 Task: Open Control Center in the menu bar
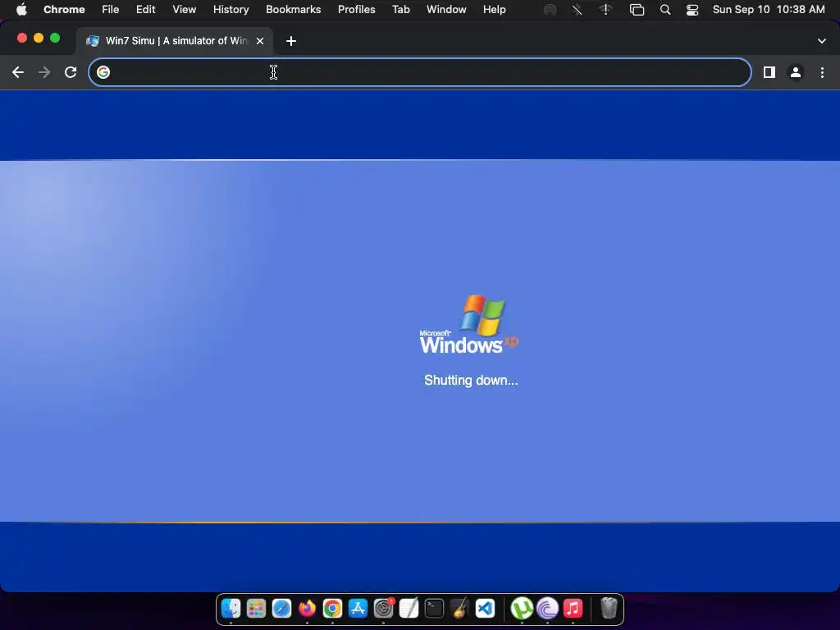692,10
